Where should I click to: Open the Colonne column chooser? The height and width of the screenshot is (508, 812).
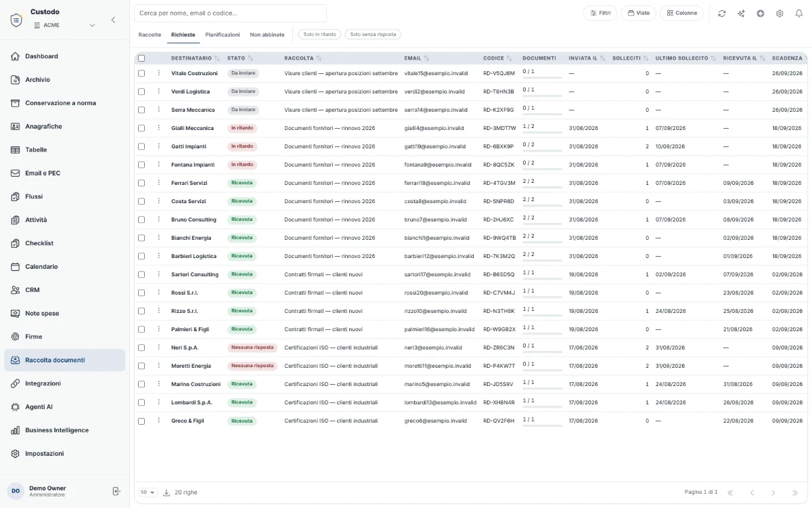pos(681,13)
